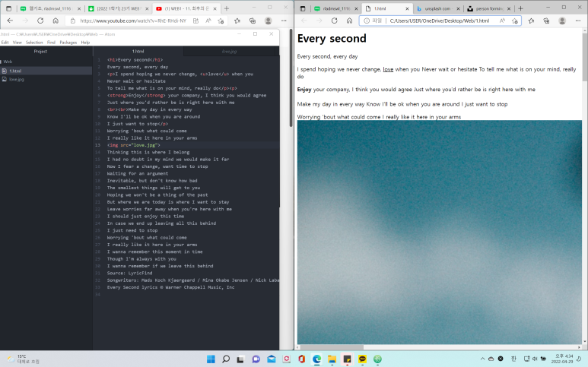Image resolution: width=588 pixels, height=367 pixels.
Task: Click the h1 Every second code line
Action: [x=135, y=59]
